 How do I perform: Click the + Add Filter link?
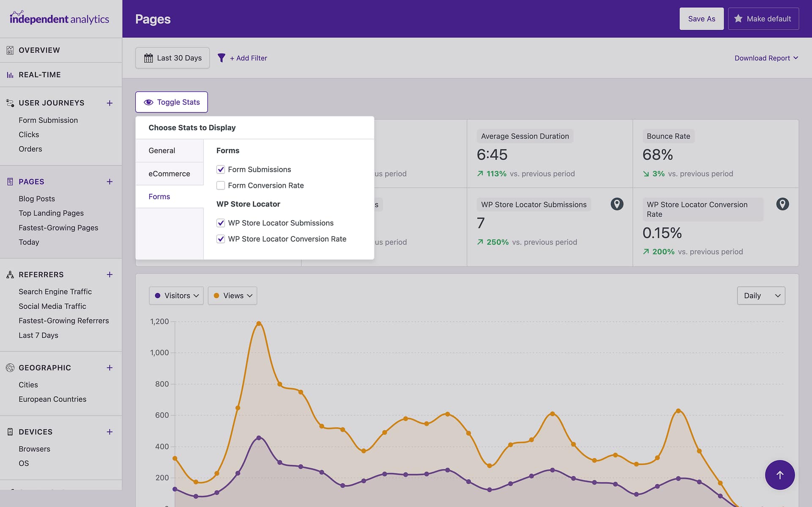click(x=249, y=58)
